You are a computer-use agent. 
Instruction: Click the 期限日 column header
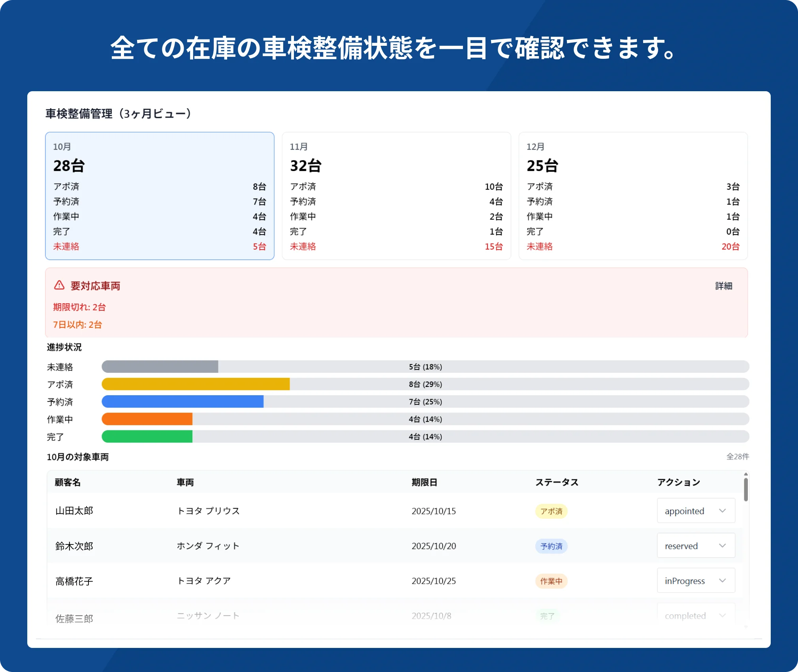point(424,482)
